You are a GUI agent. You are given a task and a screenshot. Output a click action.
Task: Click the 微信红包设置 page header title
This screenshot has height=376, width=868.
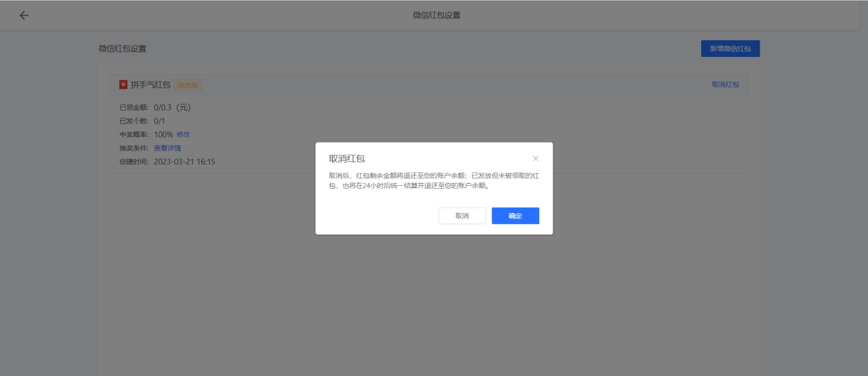[x=437, y=15]
